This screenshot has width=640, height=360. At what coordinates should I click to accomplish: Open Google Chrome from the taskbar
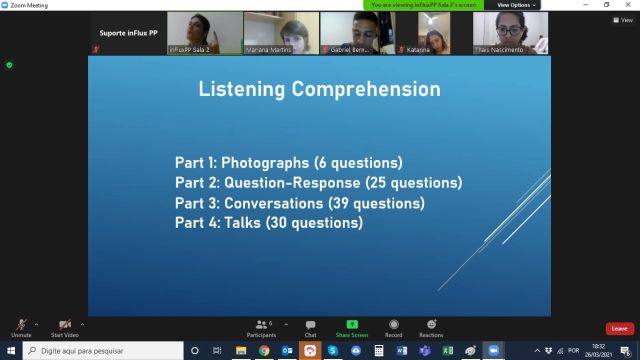264,351
